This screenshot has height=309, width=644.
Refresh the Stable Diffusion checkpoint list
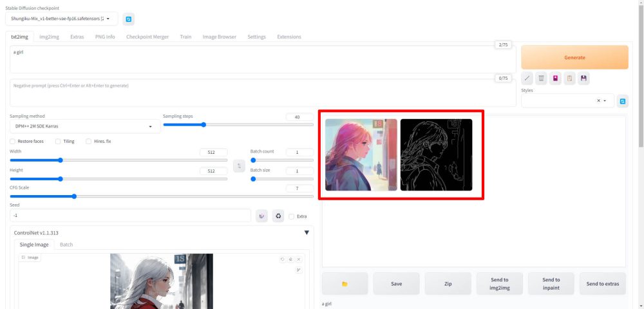pos(129,19)
